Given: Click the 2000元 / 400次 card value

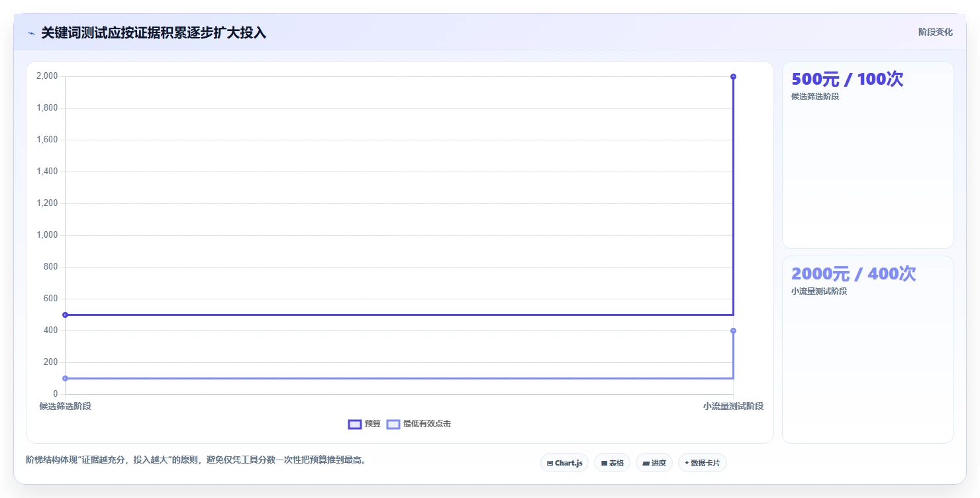Looking at the screenshot, I should pos(854,274).
